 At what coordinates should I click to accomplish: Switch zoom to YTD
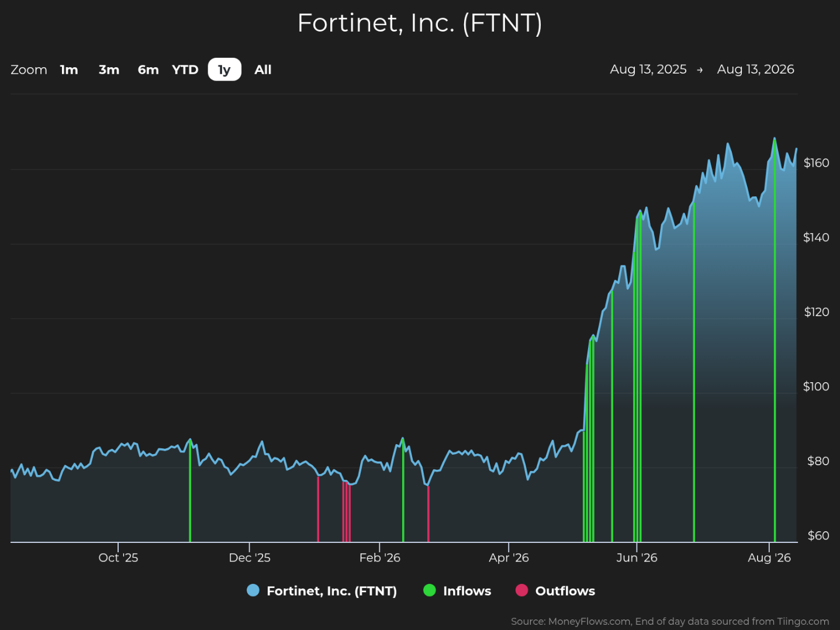click(x=185, y=70)
